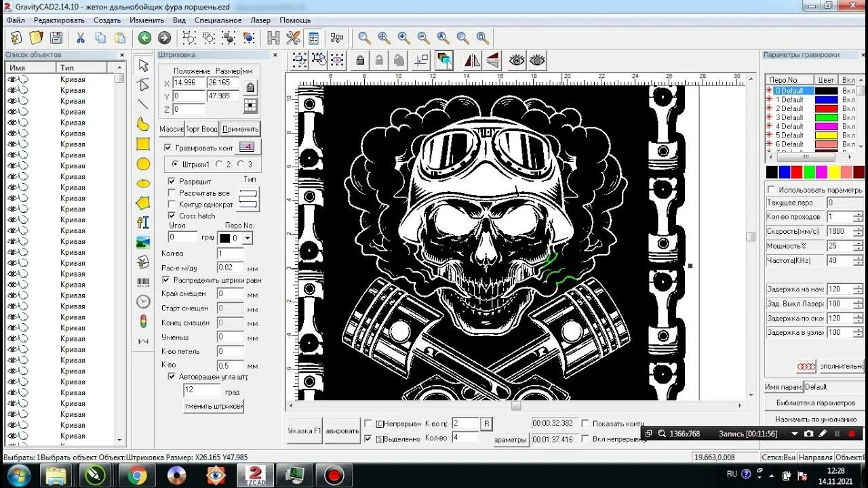Click stepper arrows of Кол-во проходов

point(858,217)
